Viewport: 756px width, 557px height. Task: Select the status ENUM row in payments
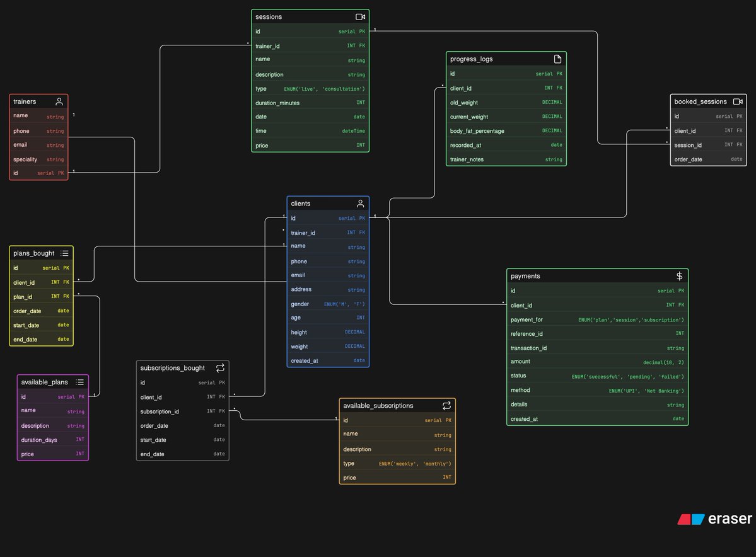597,376
